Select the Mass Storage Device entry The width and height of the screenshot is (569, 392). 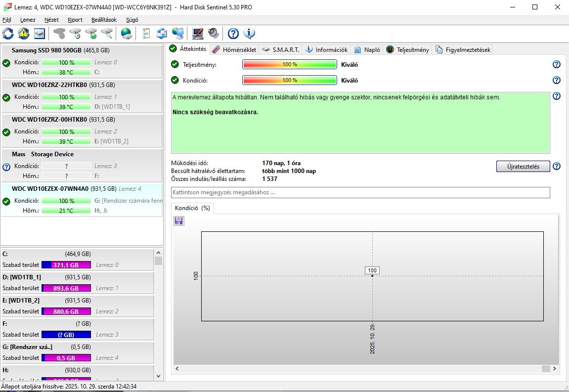(82, 165)
